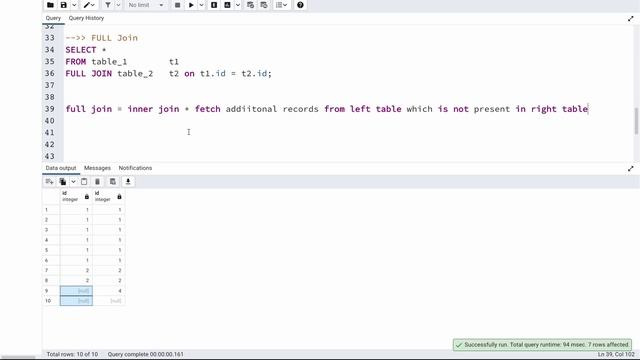This screenshot has width=640, height=360.
Task: Click the Commit transaction icon
Action: click(250, 5)
